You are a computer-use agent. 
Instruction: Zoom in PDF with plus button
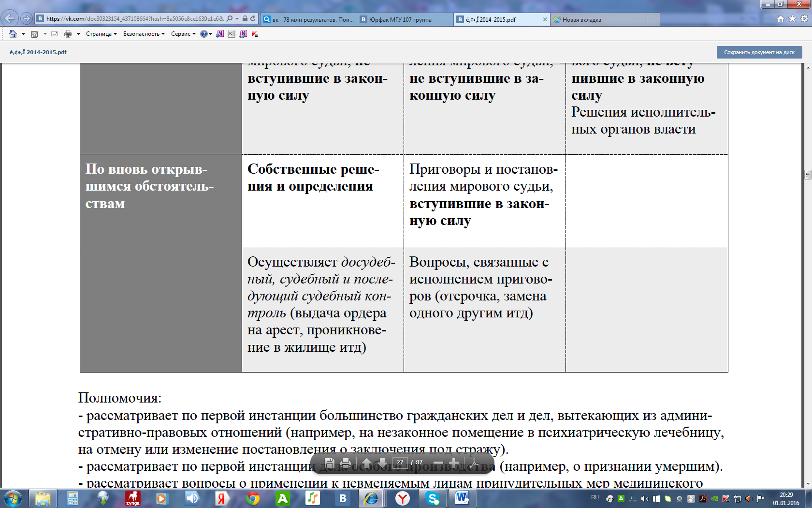coord(454,463)
